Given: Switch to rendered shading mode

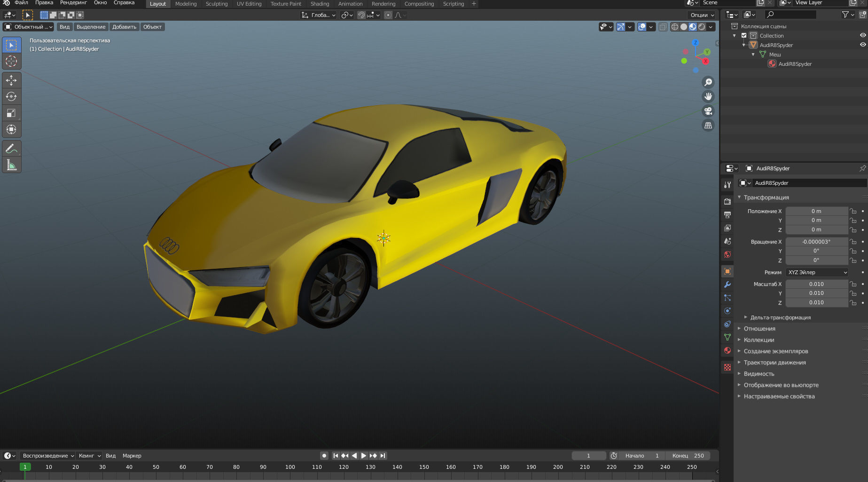Looking at the screenshot, I should point(702,27).
